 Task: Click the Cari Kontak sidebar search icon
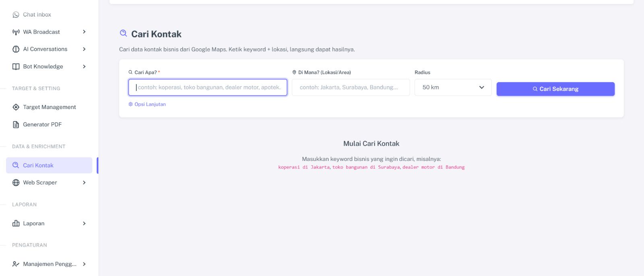click(x=16, y=165)
